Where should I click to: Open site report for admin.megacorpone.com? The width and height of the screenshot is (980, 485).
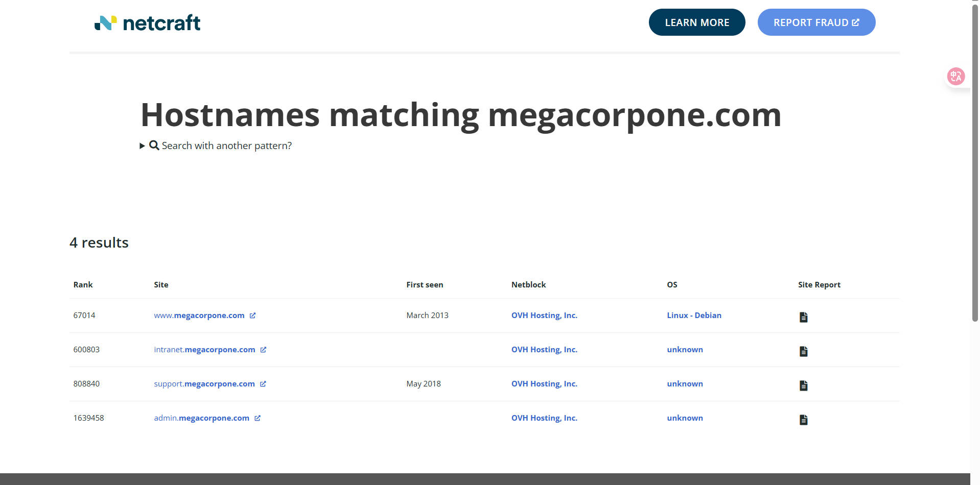(803, 420)
